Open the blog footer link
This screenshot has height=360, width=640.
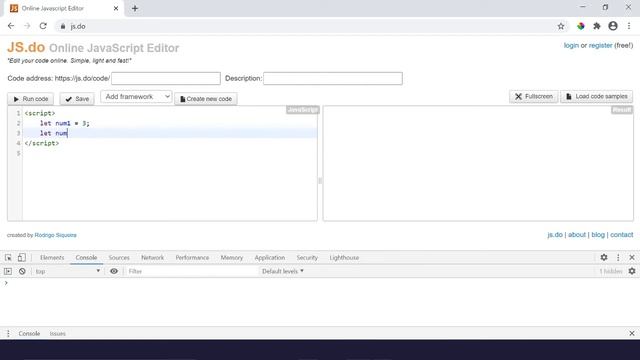(598, 235)
